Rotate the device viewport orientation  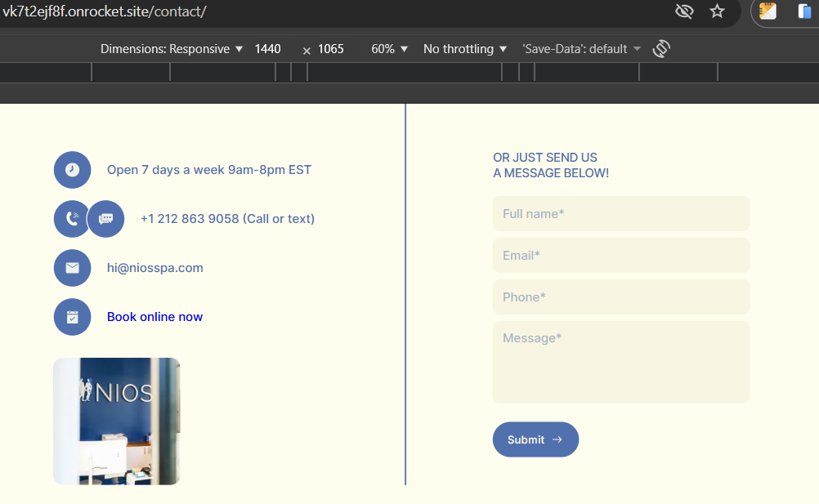coord(661,48)
